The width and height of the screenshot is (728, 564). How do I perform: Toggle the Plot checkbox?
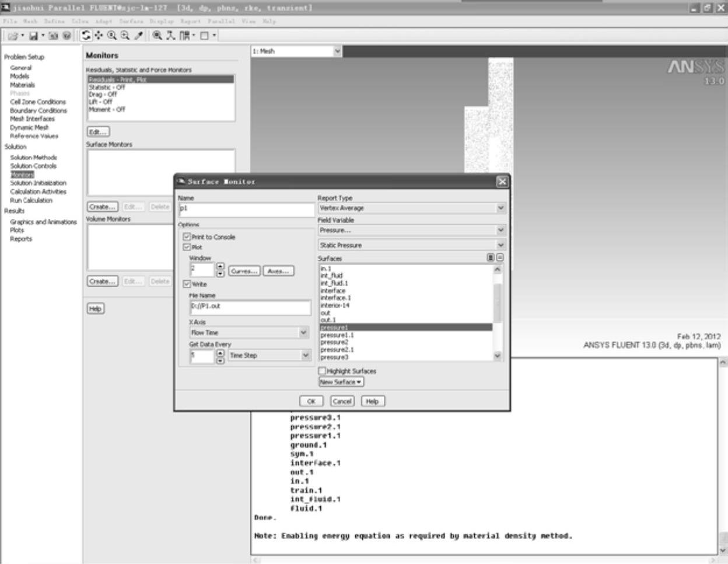[x=187, y=247]
